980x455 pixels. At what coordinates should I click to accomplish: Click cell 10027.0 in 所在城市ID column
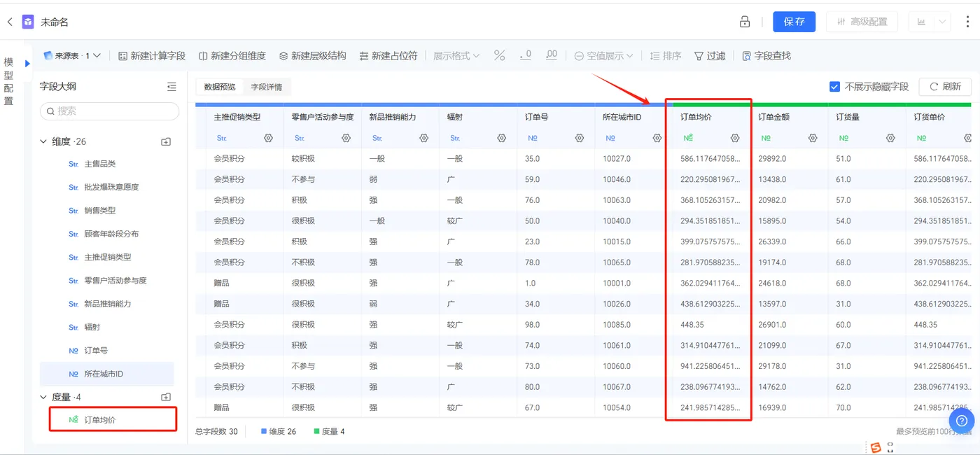point(617,159)
